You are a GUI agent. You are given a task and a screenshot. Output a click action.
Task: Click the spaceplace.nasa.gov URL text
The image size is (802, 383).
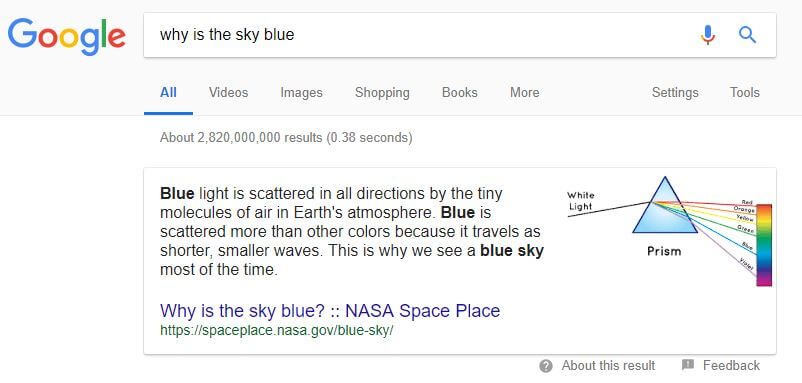pos(277,330)
